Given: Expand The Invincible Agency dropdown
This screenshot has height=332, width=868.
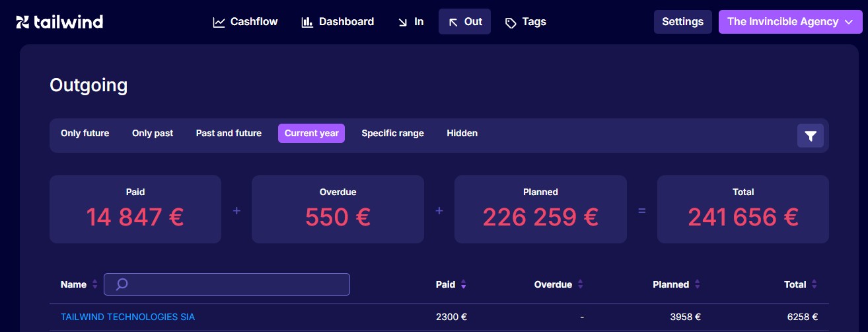Looking at the screenshot, I should tap(790, 22).
